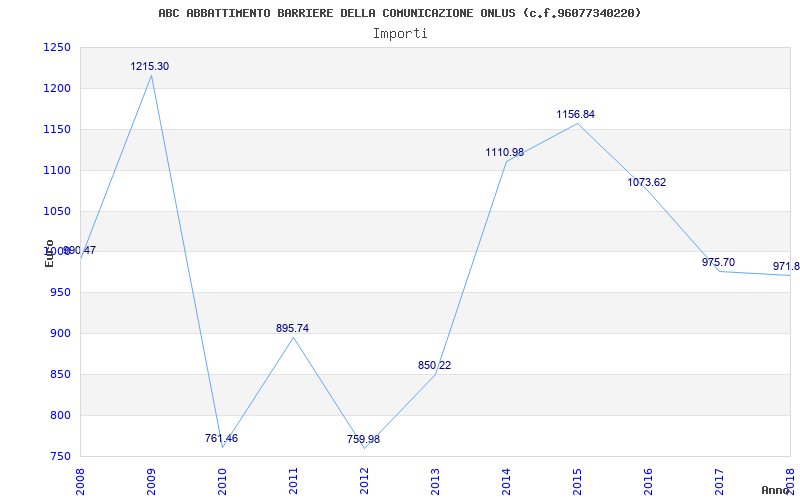Select the 1156.84 data label
Image resolution: width=800 pixels, height=500 pixels.
[576, 114]
